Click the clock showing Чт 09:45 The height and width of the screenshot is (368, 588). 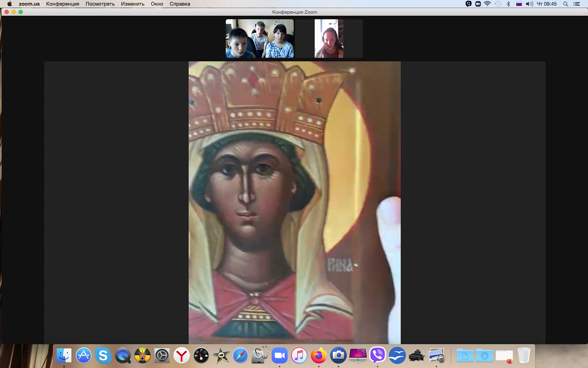pos(546,4)
